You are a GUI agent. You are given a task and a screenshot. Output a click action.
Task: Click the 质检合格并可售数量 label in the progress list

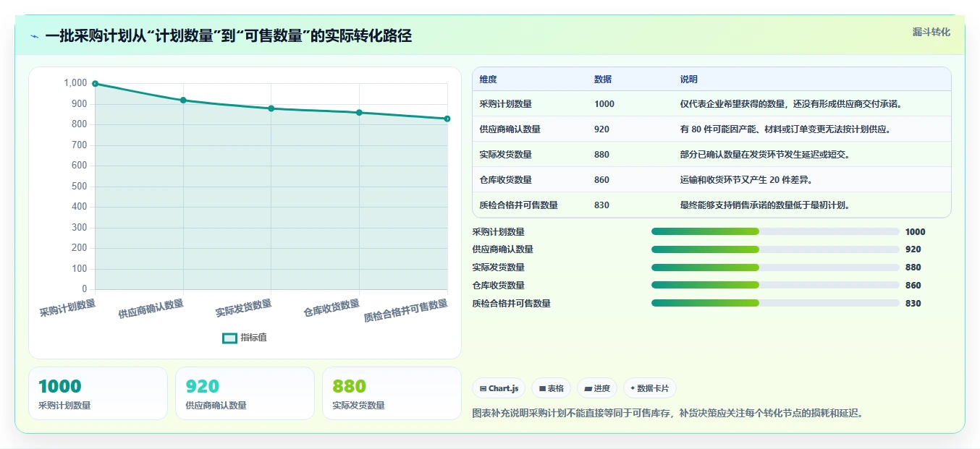(511, 303)
